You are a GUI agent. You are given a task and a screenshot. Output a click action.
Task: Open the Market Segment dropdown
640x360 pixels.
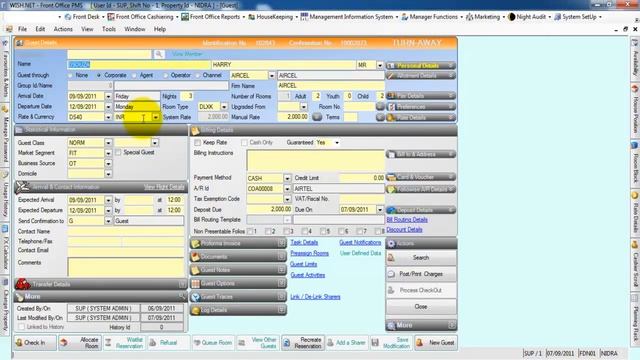pos(108,153)
